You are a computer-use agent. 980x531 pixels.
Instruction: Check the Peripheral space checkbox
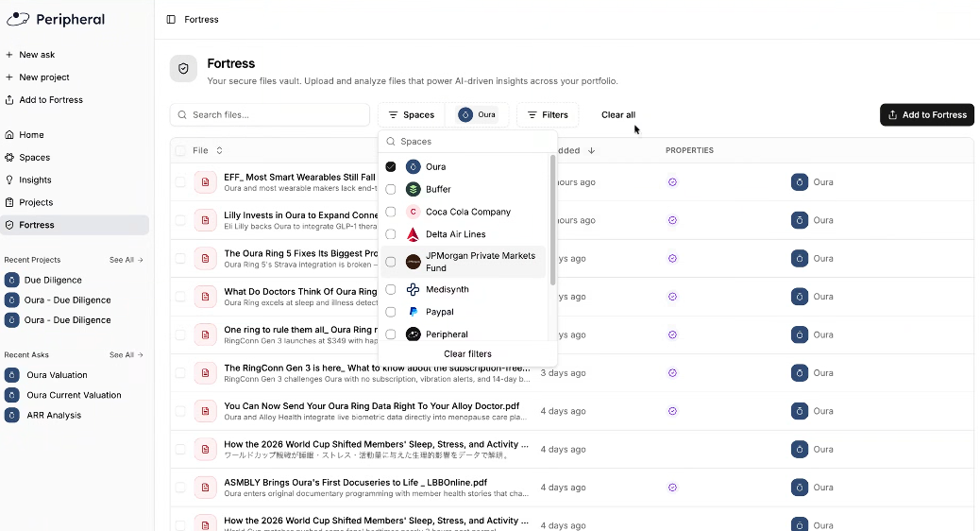(x=391, y=334)
